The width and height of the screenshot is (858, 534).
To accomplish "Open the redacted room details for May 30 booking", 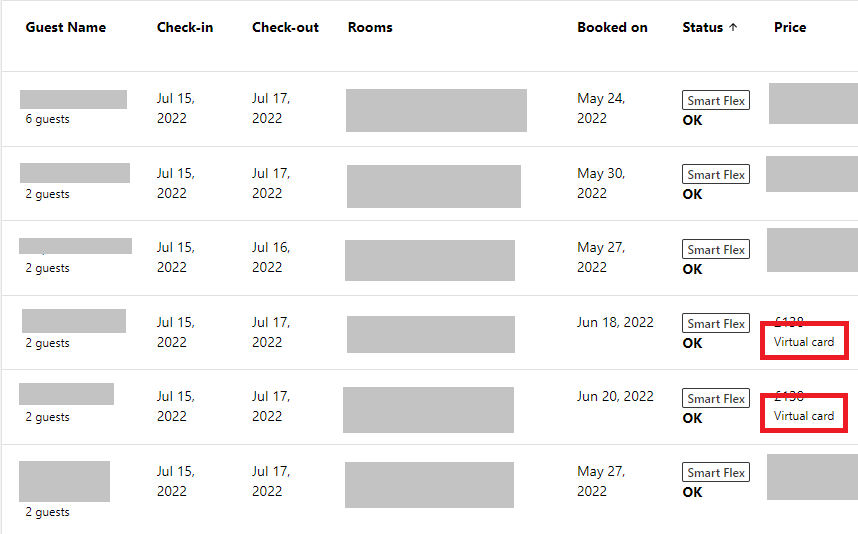I will 434,187.
